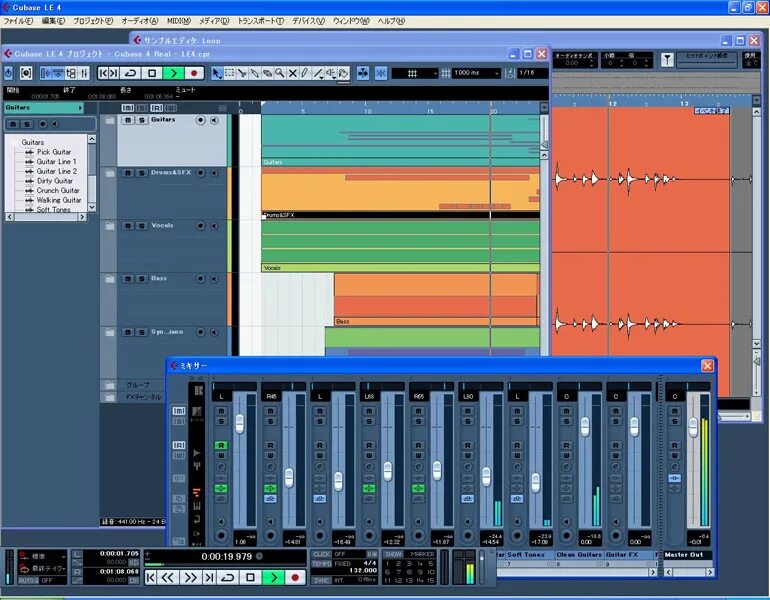Select Pick Guitar in inspector list
The width and height of the screenshot is (770, 600).
coord(54,152)
